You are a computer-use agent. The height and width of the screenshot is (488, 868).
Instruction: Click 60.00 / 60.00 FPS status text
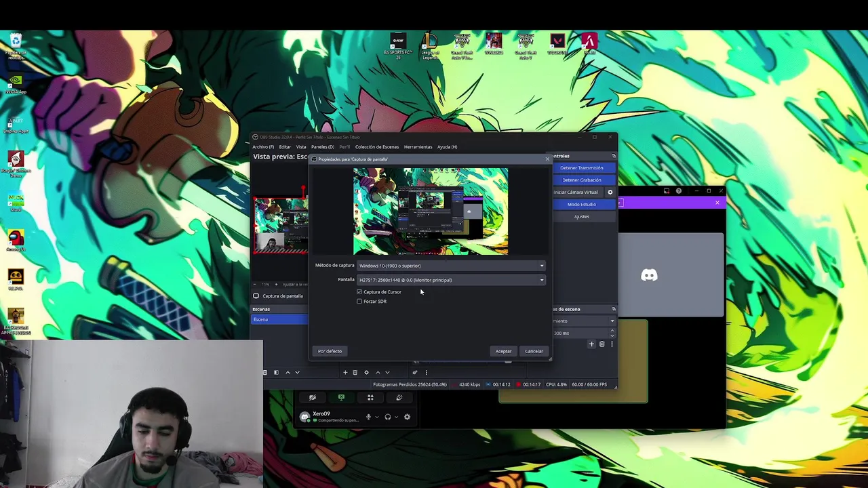[589, 384]
